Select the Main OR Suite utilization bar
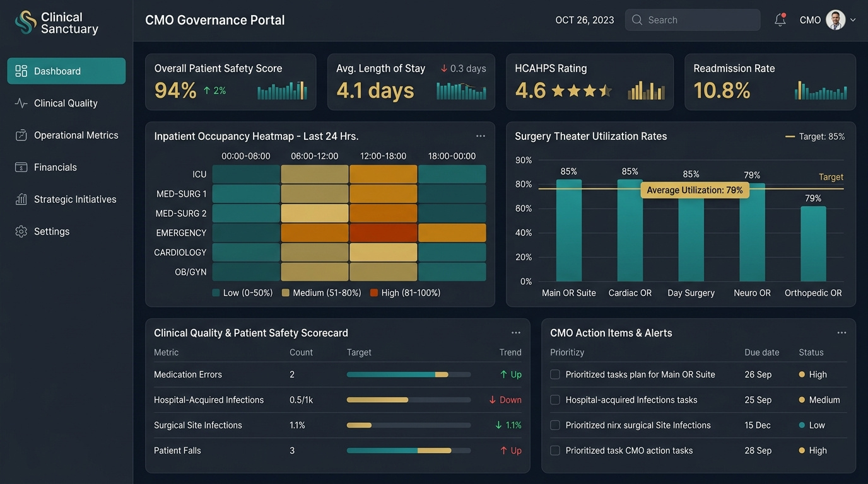The height and width of the screenshot is (484, 868). pyautogui.click(x=569, y=231)
